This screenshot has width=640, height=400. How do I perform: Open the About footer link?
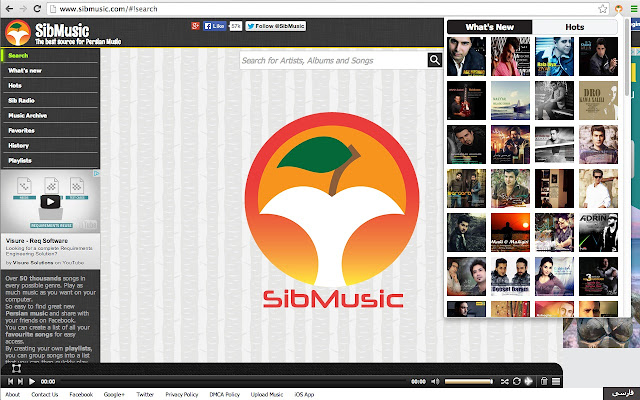(13, 394)
